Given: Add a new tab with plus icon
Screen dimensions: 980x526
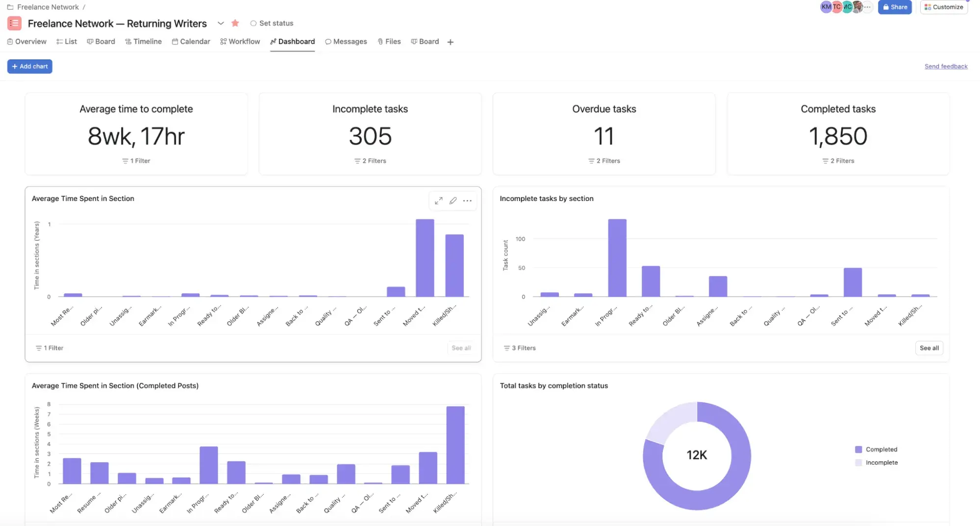Looking at the screenshot, I should (450, 42).
